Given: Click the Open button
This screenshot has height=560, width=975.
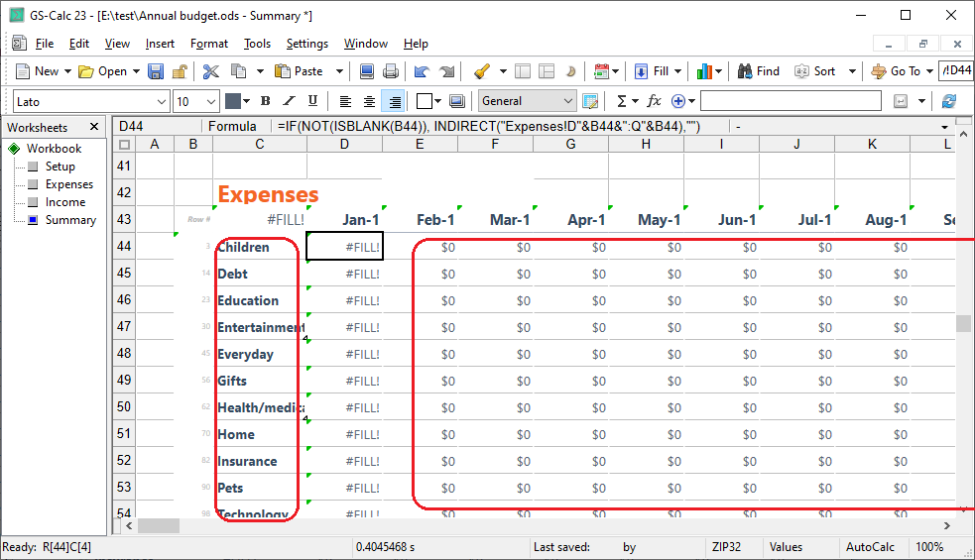Looking at the screenshot, I should 102,71.
